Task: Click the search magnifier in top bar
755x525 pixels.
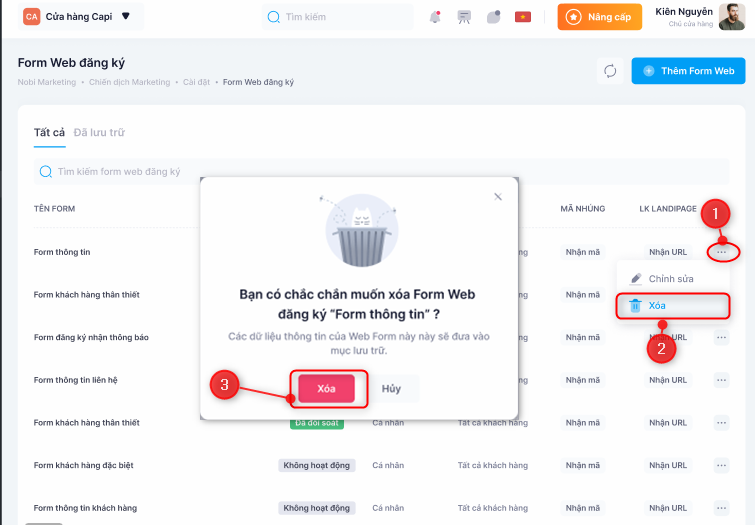Action: pos(274,17)
